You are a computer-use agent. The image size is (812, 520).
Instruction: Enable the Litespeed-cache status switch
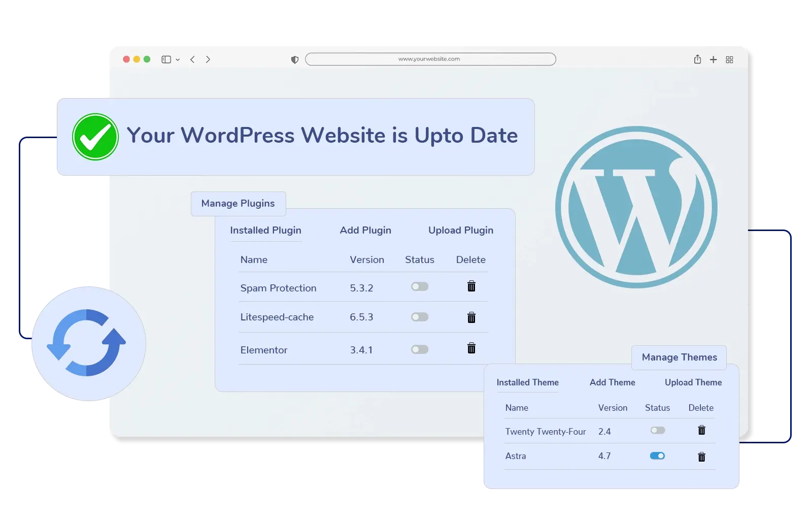click(x=420, y=317)
